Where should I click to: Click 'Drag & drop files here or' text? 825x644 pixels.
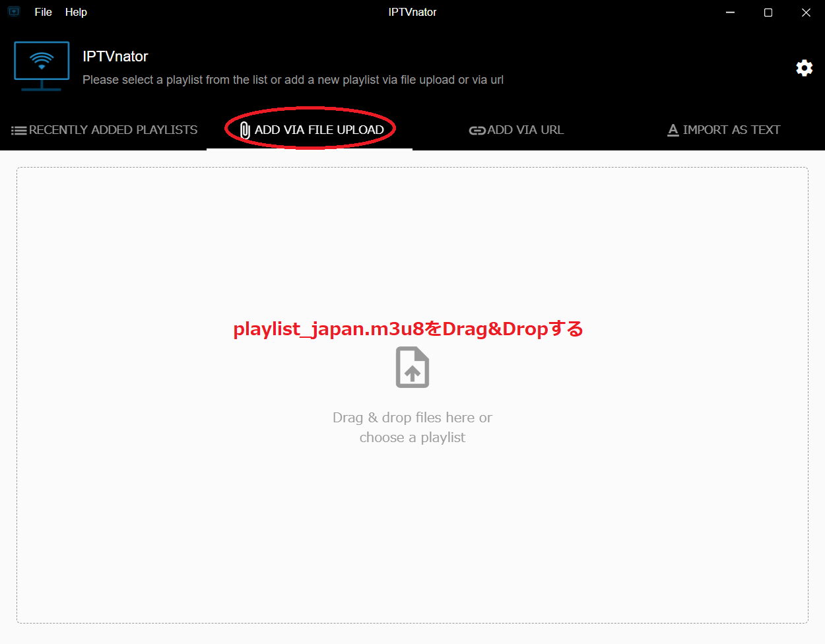coord(412,418)
